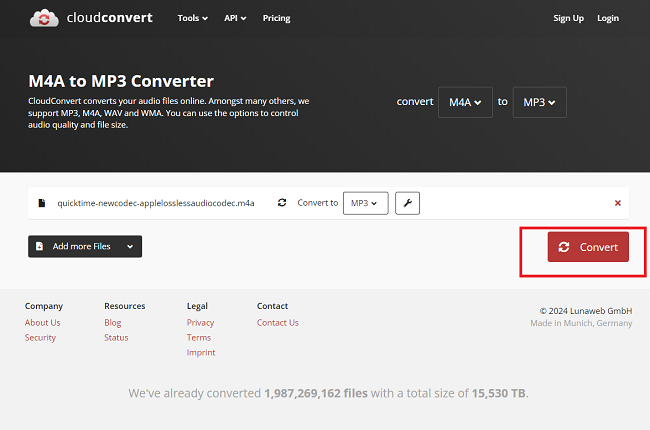This screenshot has height=430, width=650.
Task: Open the Security footer link
Action: coord(40,338)
